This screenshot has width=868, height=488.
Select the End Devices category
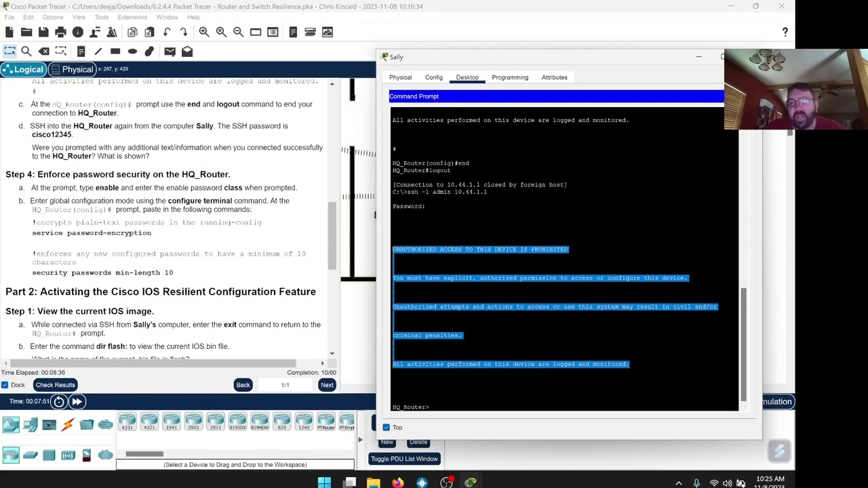30,425
